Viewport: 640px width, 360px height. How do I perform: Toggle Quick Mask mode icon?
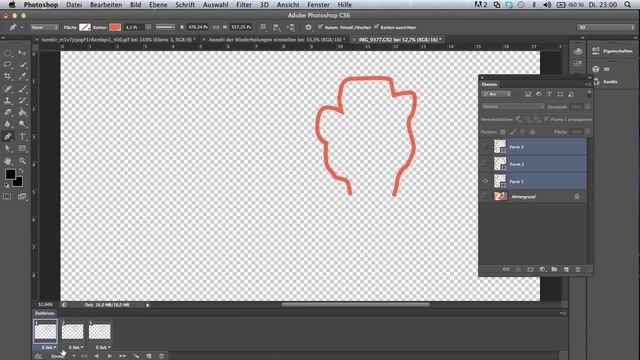coord(7,196)
